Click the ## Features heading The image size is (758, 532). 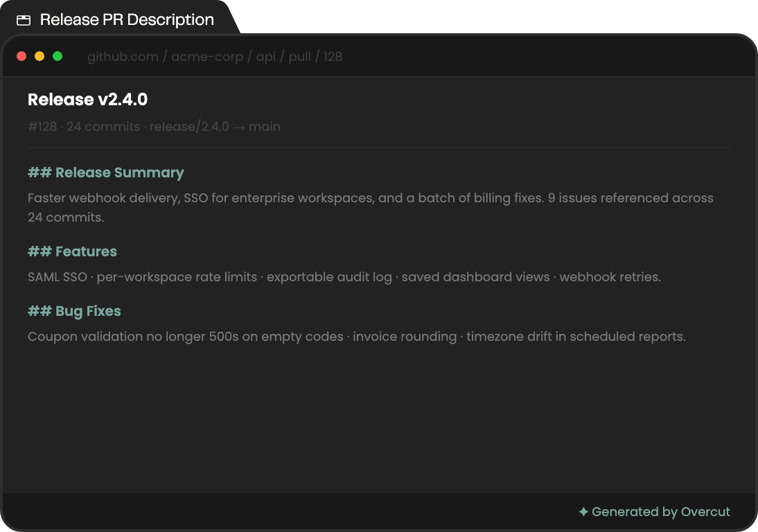(x=72, y=251)
